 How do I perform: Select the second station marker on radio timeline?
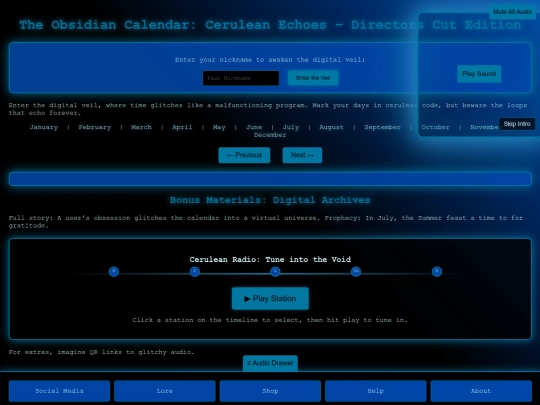tap(195, 271)
